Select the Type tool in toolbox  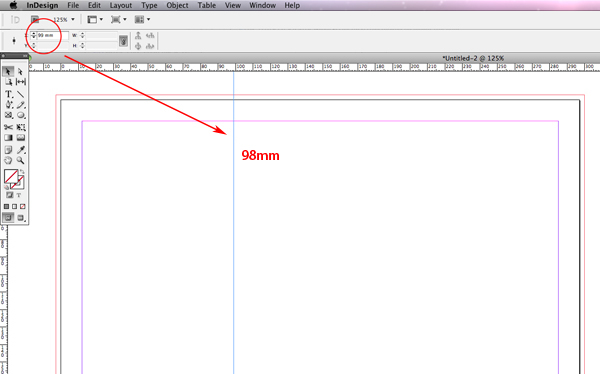tap(8, 94)
